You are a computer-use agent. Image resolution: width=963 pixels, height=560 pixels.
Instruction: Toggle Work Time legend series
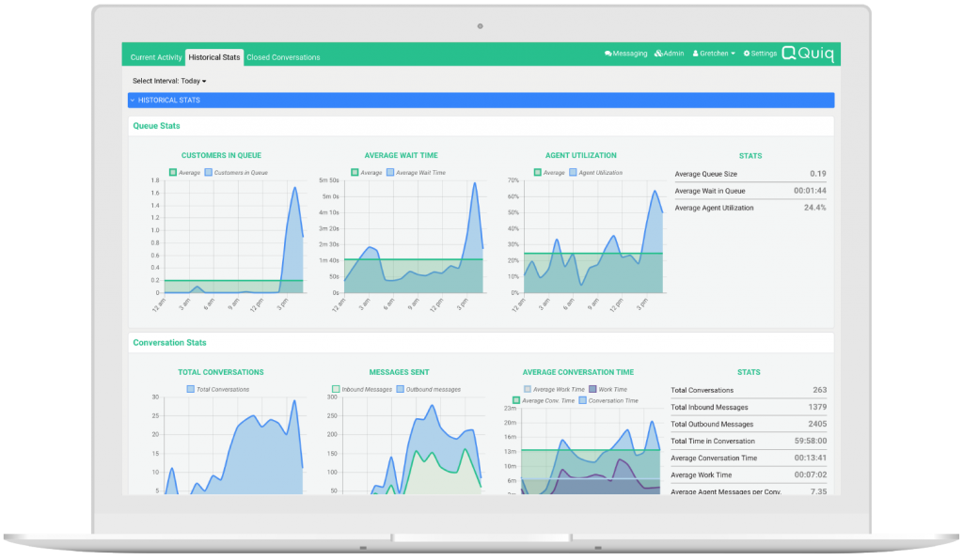click(608, 389)
